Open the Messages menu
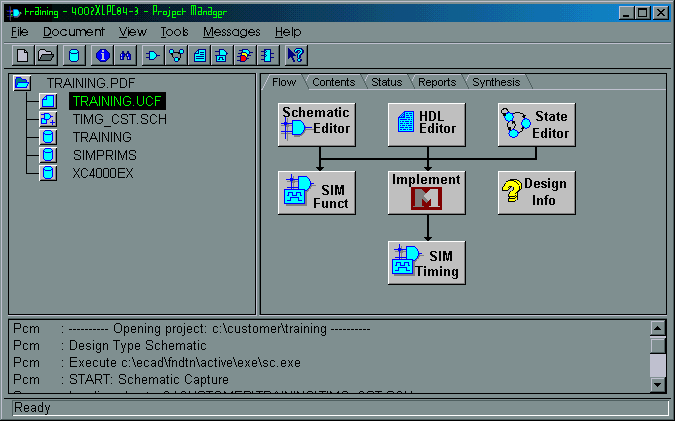 pyautogui.click(x=231, y=32)
